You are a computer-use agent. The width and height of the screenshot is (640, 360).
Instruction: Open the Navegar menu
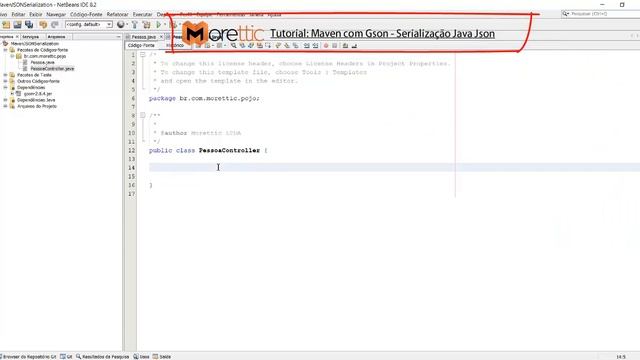pos(56,14)
